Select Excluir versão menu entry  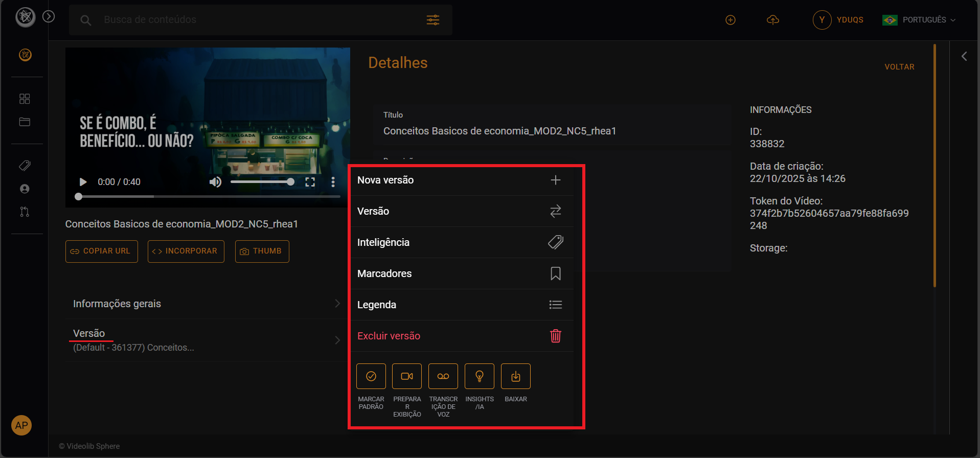[x=462, y=336]
